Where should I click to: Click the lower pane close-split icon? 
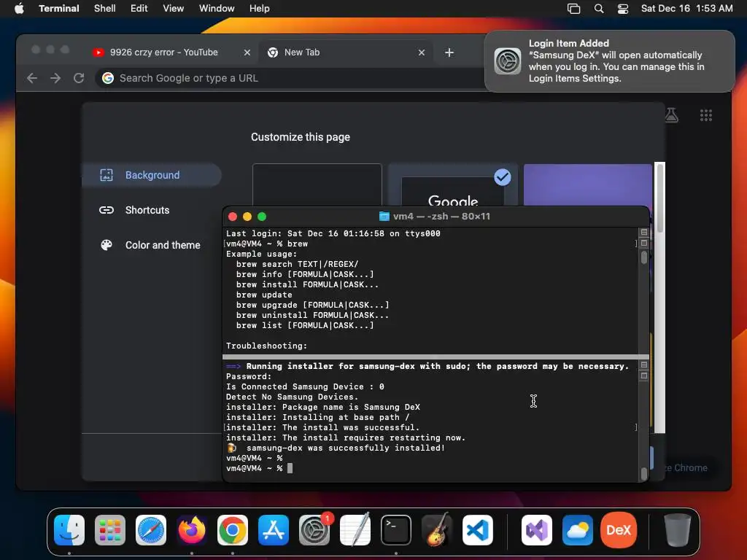pos(644,376)
